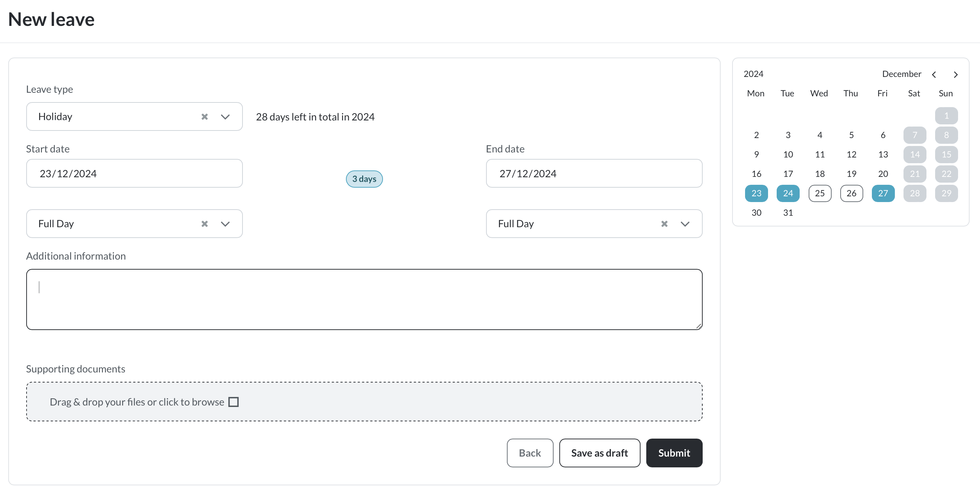Go to previous month in calendar
980x499 pixels.
934,75
